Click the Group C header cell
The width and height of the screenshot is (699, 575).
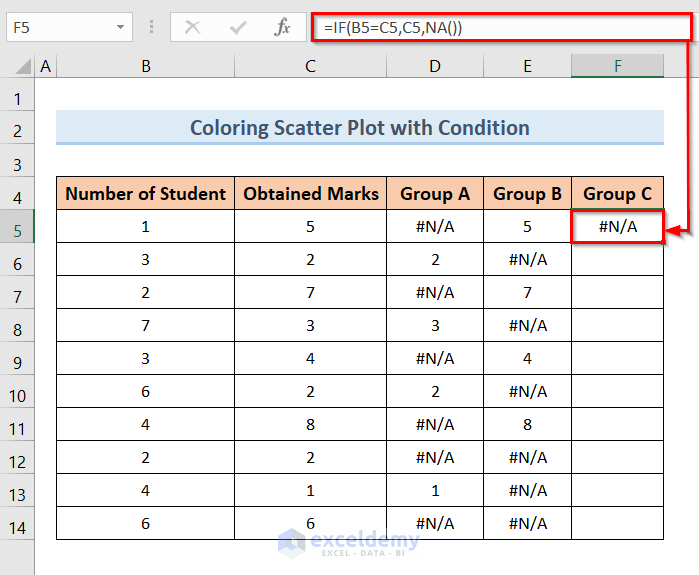[x=617, y=194]
